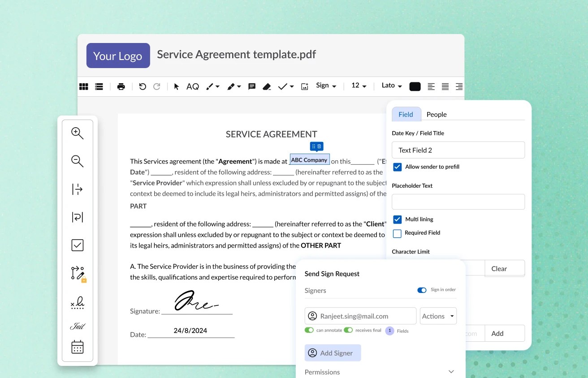Screen dimensions: 588x378
Task: Disable the receives final toggle
Action: pyautogui.click(x=348, y=330)
